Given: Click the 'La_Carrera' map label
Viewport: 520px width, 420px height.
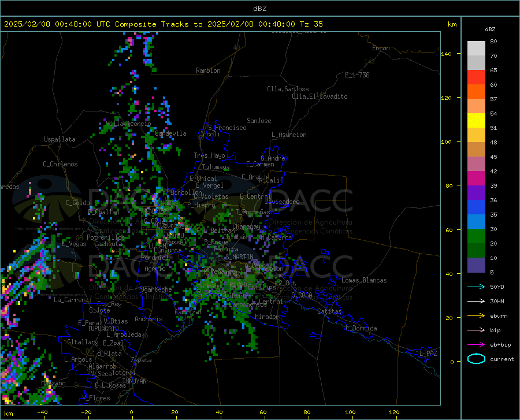Looking at the screenshot, I should click(71, 300).
